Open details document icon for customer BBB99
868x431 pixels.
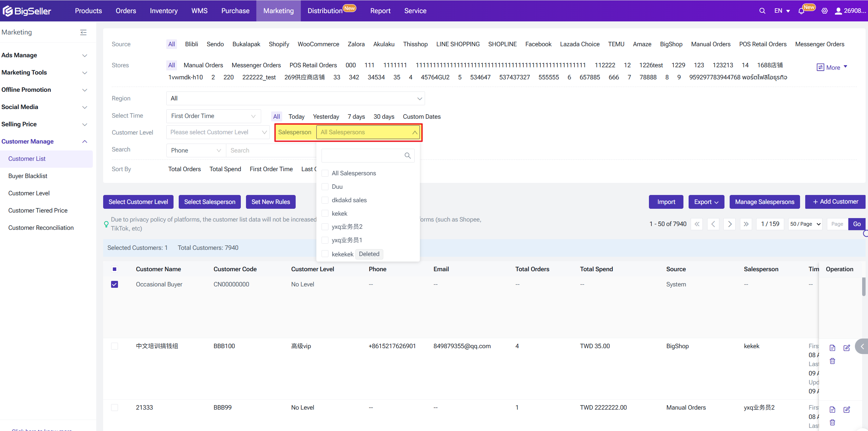coord(832,410)
